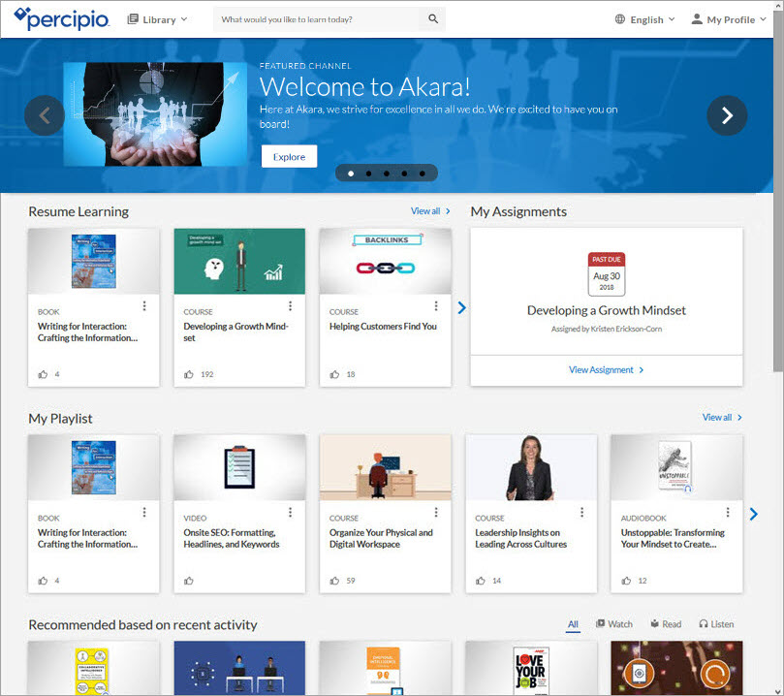Open the English language dropdown
This screenshot has width=784, height=696.
point(645,19)
